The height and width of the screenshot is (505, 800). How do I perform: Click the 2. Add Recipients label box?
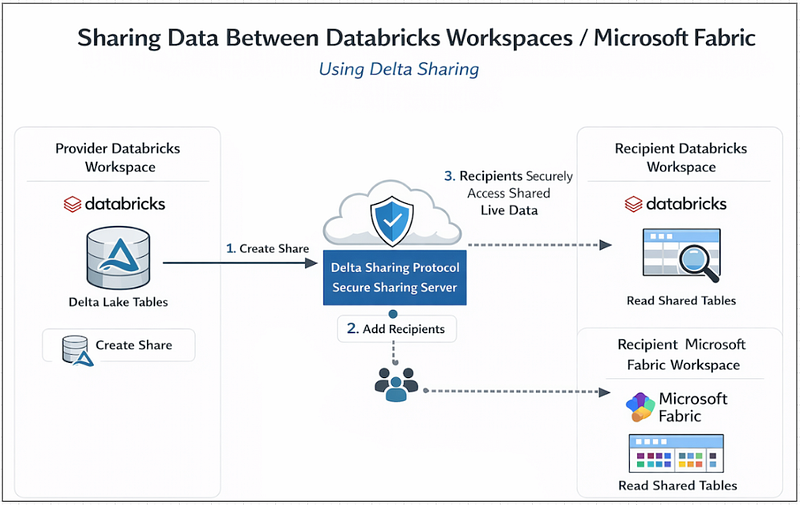(396, 328)
